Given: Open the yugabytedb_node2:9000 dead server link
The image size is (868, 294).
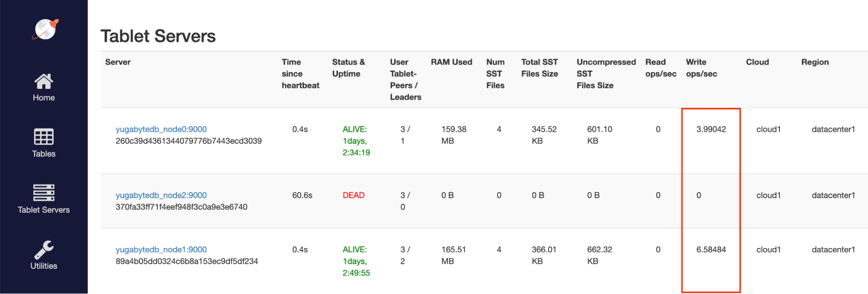Looking at the screenshot, I should 162,195.
